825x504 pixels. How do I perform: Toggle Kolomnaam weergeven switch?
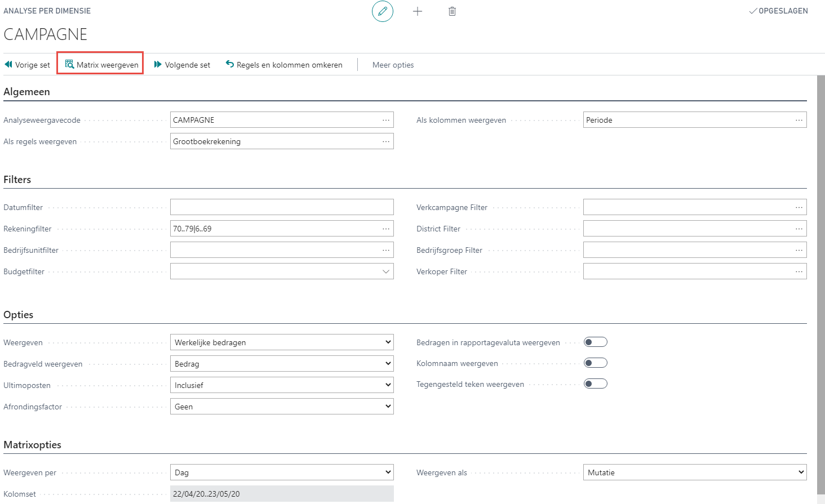pyautogui.click(x=596, y=363)
